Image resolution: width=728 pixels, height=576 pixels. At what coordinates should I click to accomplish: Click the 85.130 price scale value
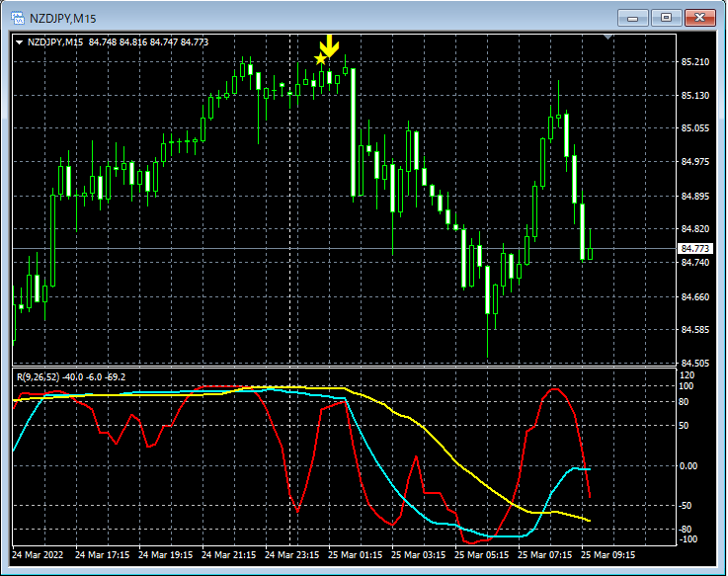(x=695, y=95)
